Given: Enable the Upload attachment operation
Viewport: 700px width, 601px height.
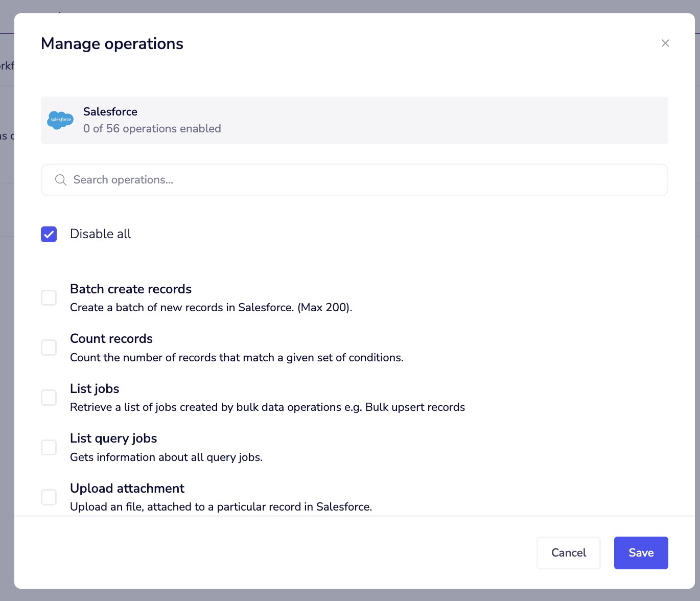Looking at the screenshot, I should point(49,497).
